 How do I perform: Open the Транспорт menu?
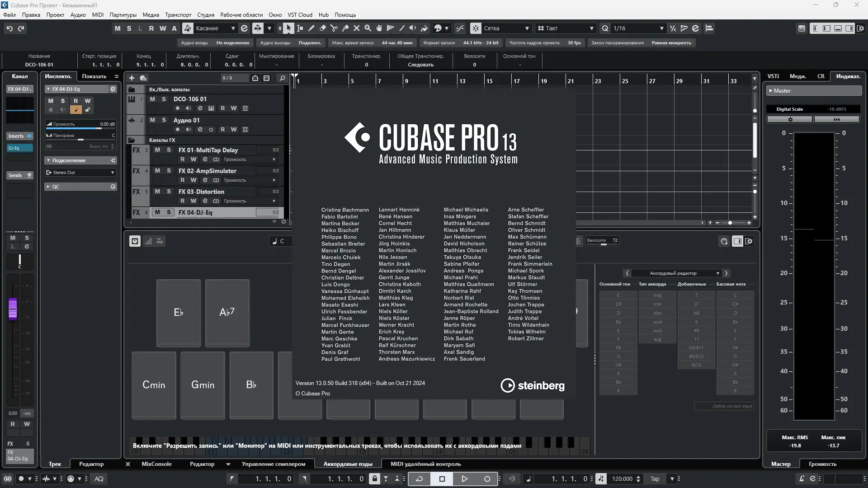pos(178,14)
